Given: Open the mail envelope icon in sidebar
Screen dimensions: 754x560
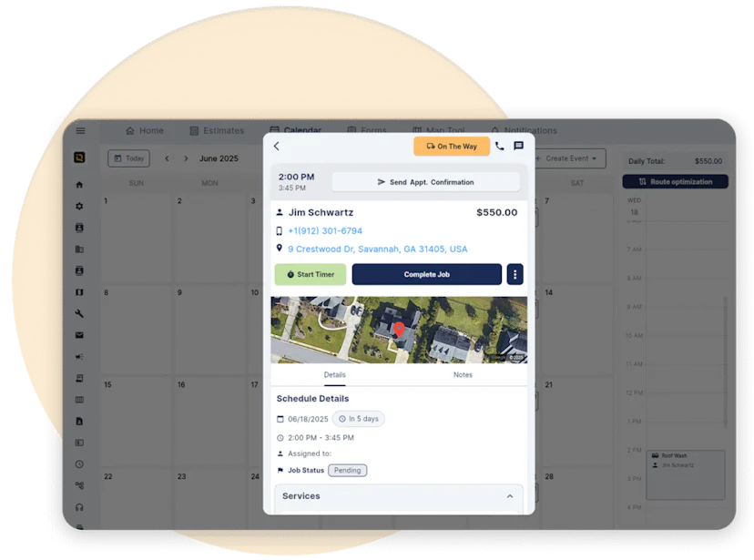Looking at the screenshot, I should [79, 335].
